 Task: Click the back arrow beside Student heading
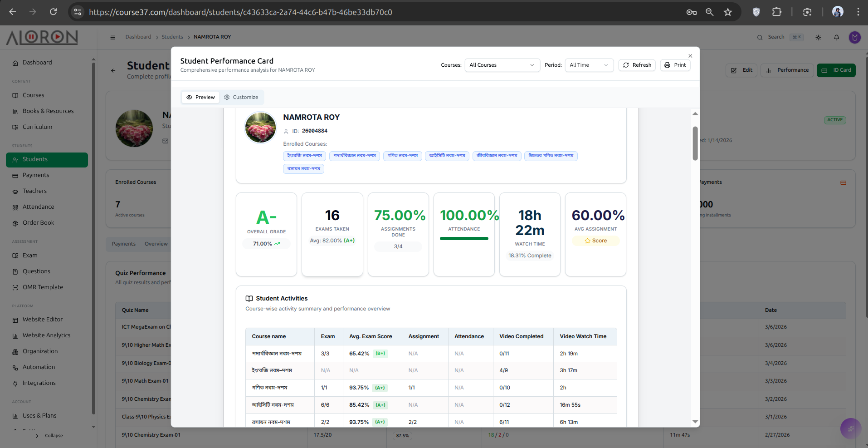coord(113,70)
